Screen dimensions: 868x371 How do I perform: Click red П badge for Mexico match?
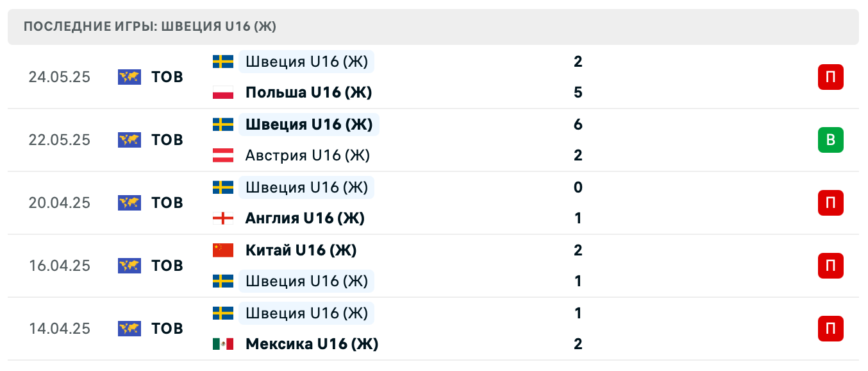pyautogui.click(x=830, y=329)
